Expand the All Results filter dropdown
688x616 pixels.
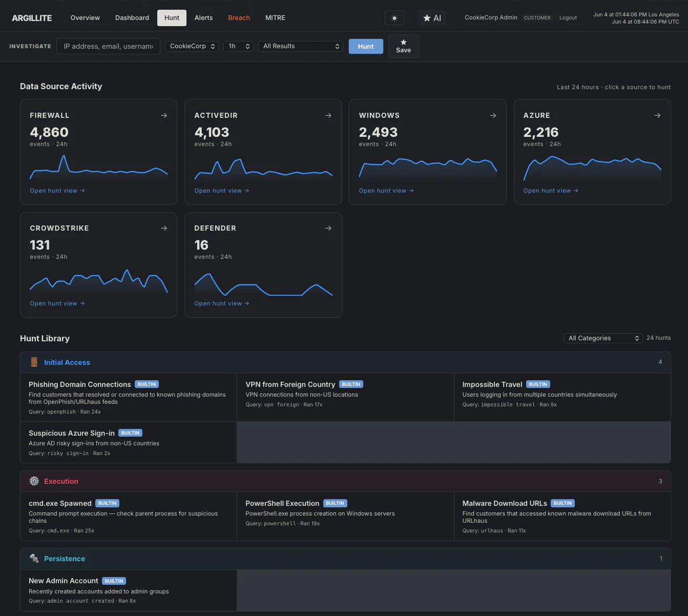(301, 46)
